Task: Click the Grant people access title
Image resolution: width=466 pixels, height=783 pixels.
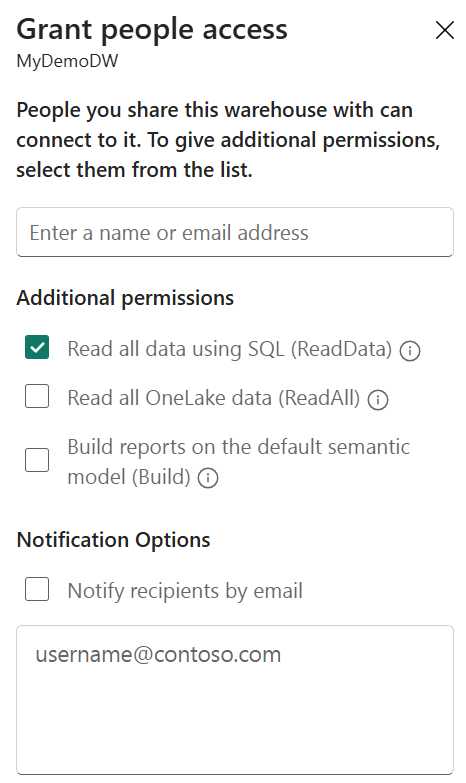Action: (x=152, y=29)
